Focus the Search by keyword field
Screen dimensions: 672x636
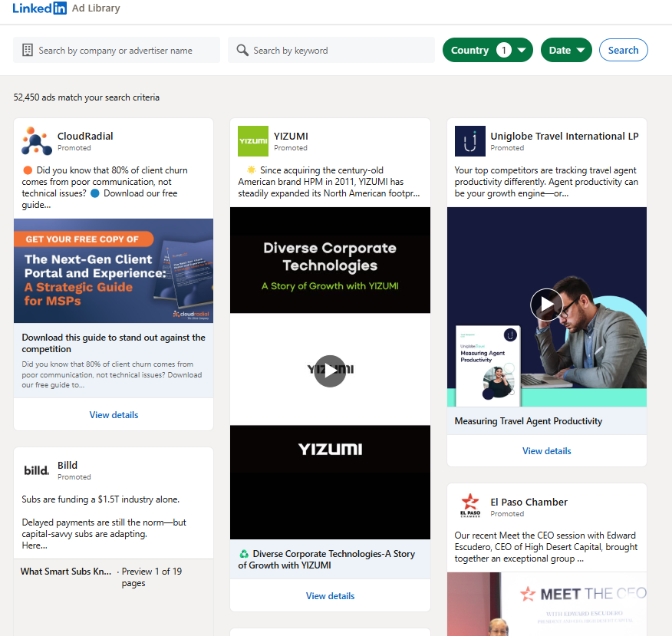pos(331,50)
